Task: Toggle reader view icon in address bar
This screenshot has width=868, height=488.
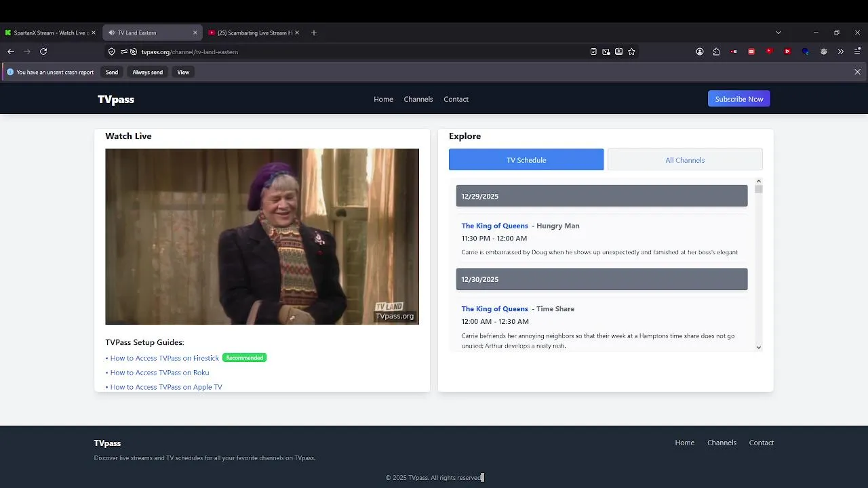Action: [x=593, y=52]
